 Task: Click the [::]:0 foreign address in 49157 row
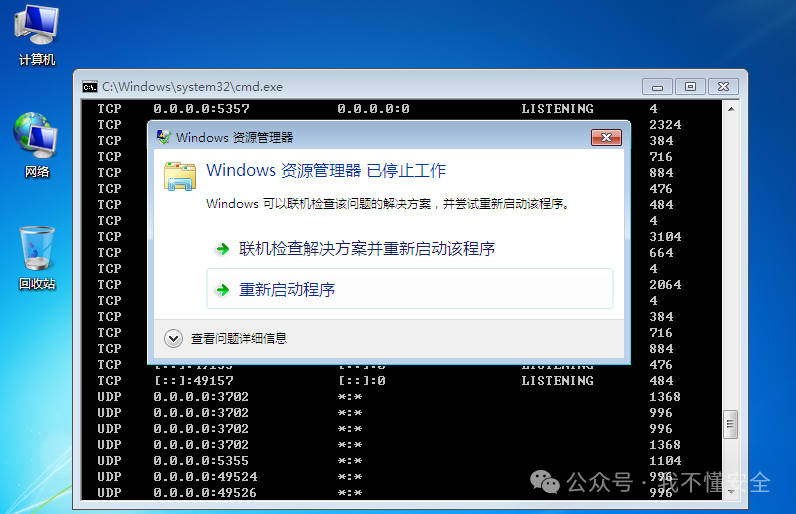click(361, 381)
